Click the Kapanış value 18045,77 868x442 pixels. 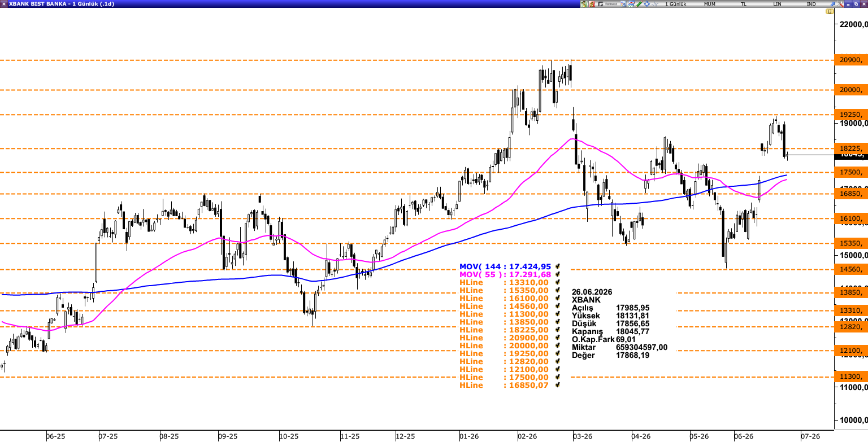click(x=633, y=331)
